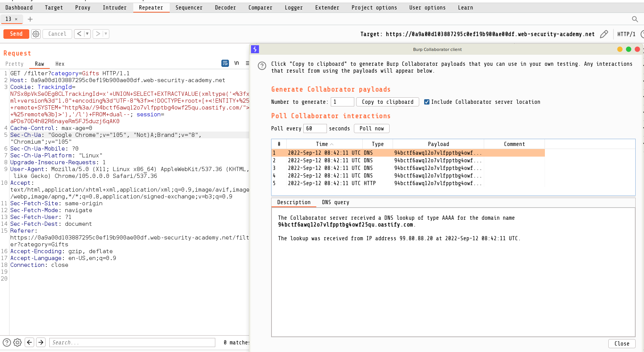Open the Extender tab
The width and height of the screenshot is (644, 352).
click(327, 8)
